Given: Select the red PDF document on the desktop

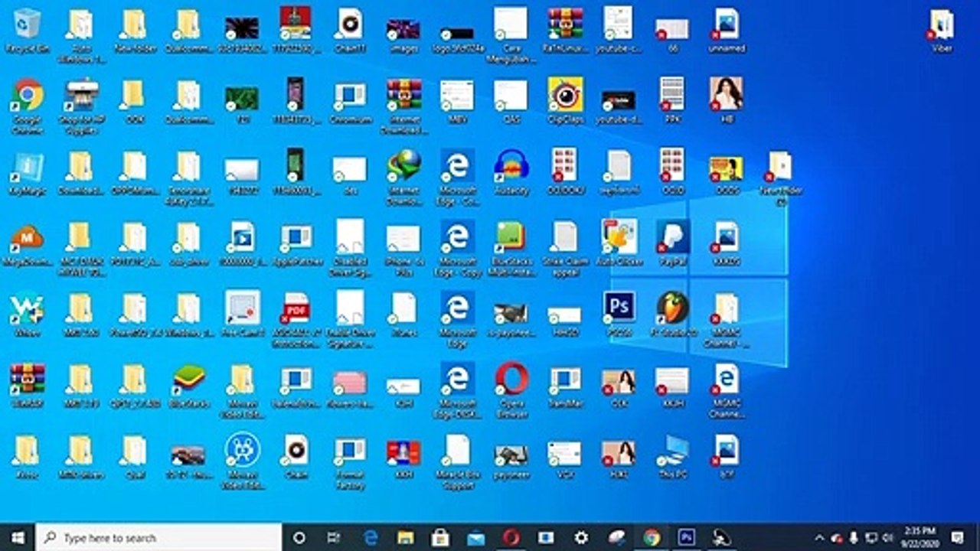Looking at the screenshot, I should point(296,318).
